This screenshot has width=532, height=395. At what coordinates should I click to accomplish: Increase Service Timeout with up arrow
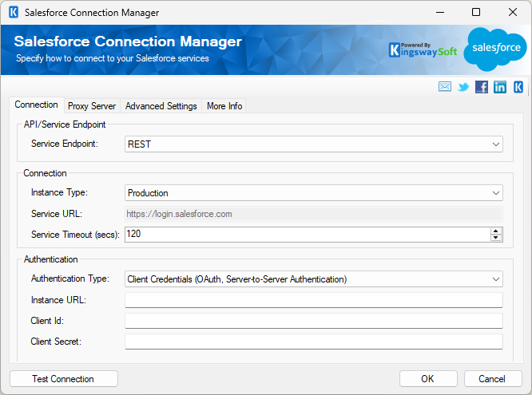(x=496, y=231)
